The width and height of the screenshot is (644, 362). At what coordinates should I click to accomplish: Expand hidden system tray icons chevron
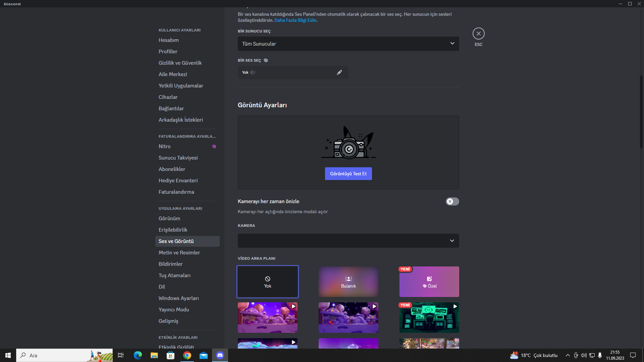pos(568,355)
